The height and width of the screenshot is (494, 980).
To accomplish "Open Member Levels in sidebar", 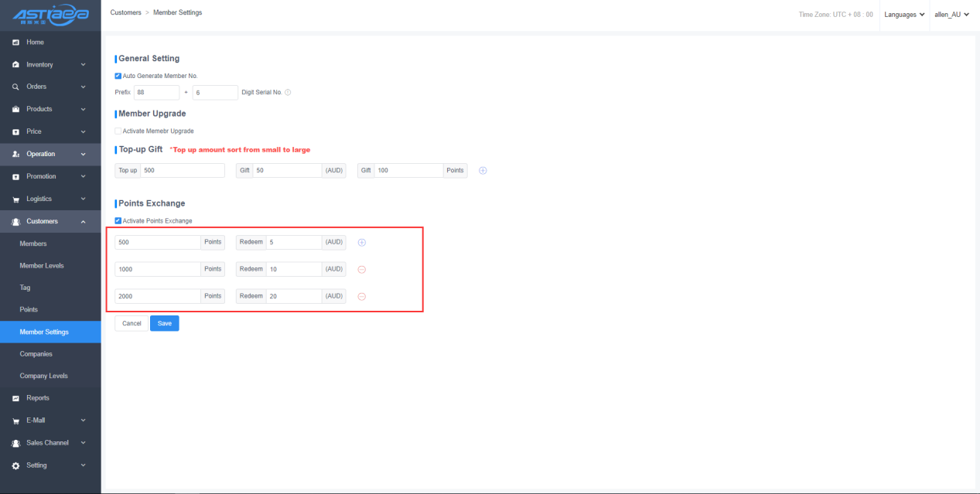I will pos(42,266).
